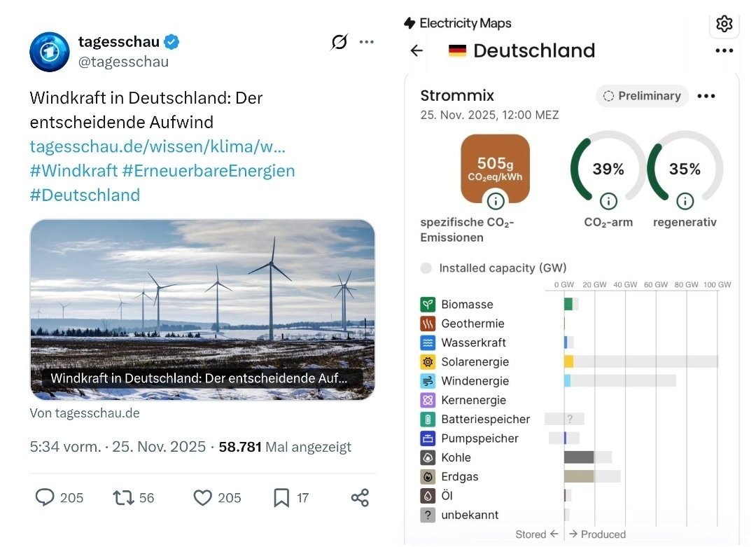The image size is (756, 547).
Task: Click the info icon under 505g CO₂ emissions
Action: pos(496,202)
